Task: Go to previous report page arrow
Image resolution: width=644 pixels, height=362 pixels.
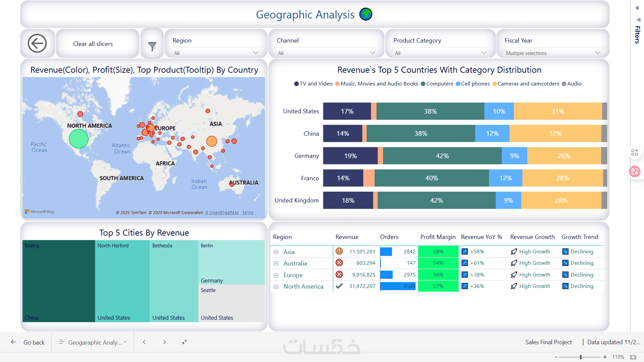Action: point(144,342)
